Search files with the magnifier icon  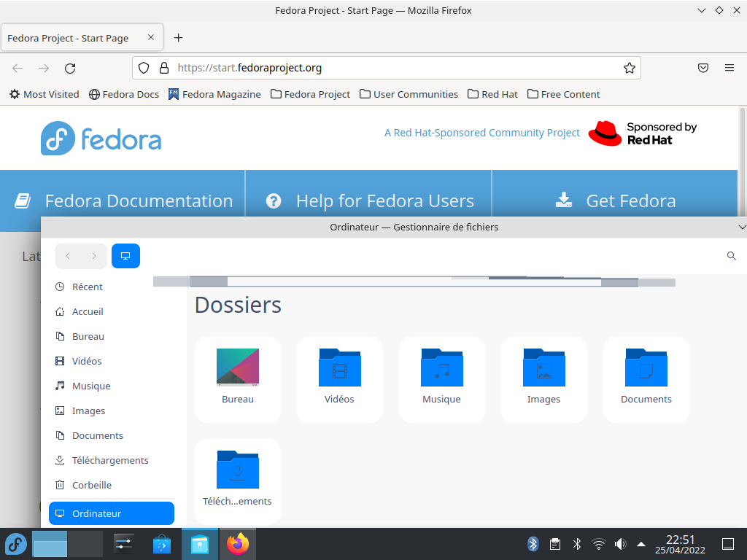coord(731,256)
